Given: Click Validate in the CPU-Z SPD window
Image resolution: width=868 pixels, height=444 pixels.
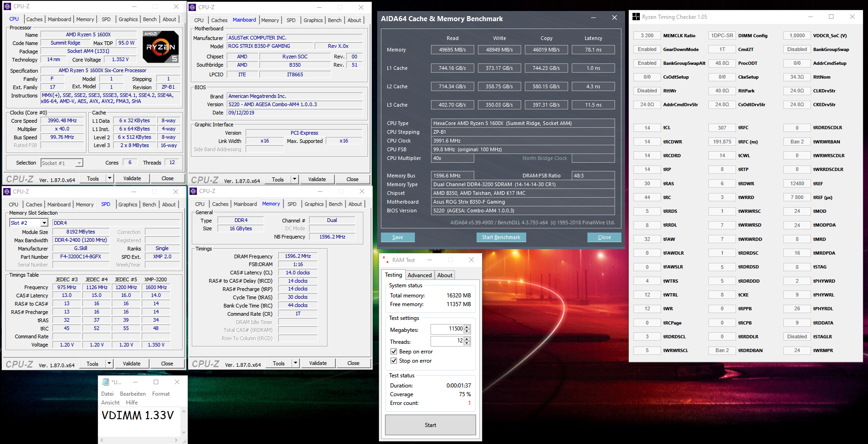Looking at the screenshot, I should pyautogui.click(x=132, y=364).
